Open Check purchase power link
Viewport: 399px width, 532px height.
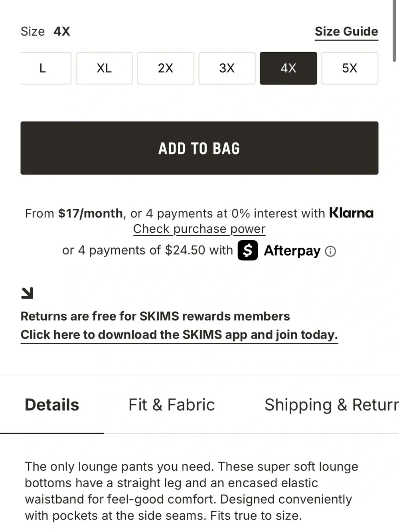[x=199, y=229]
